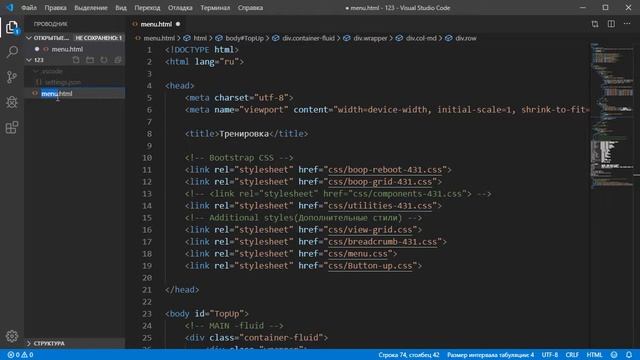Click the New File icon in 123 folder header
Screen dimensions: 640x360
76,60
